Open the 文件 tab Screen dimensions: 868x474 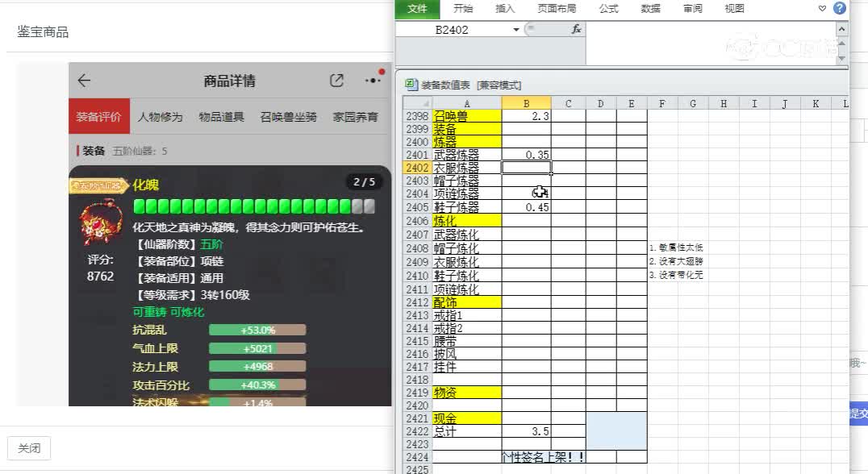417,9
